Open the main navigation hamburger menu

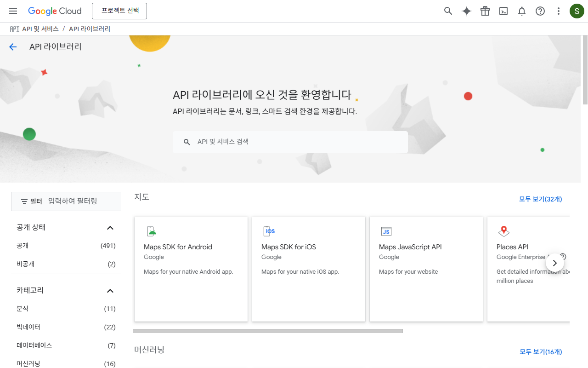[x=13, y=11]
